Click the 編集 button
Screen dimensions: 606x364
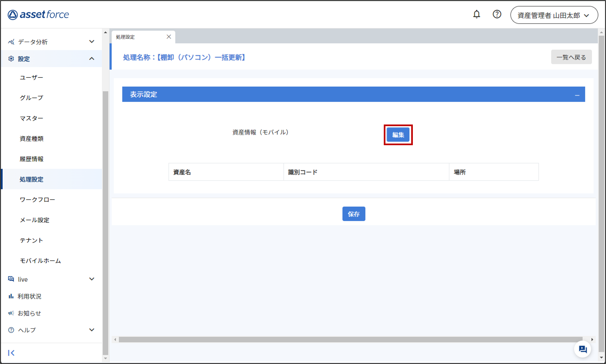pyautogui.click(x=398, y=135)
